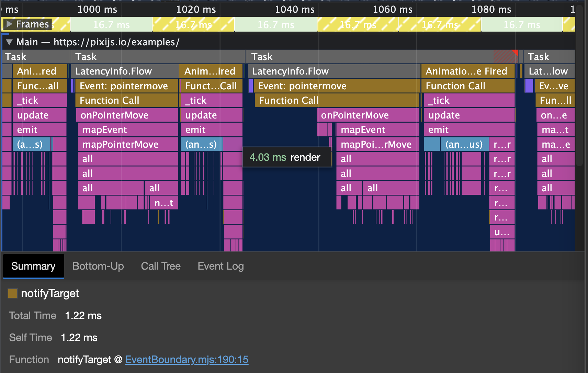The image size is (588, 373).
Task: Click the 1000 ms ruler mark
Action: [x=97, y=9]
